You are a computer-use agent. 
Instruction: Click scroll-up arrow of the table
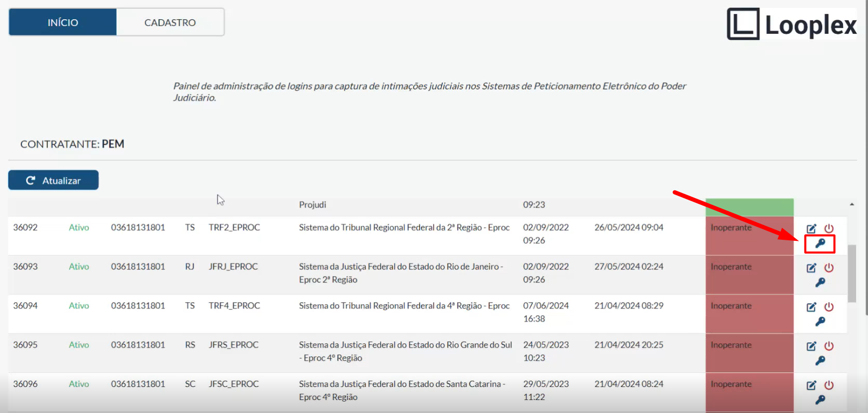tap(852, 204)
